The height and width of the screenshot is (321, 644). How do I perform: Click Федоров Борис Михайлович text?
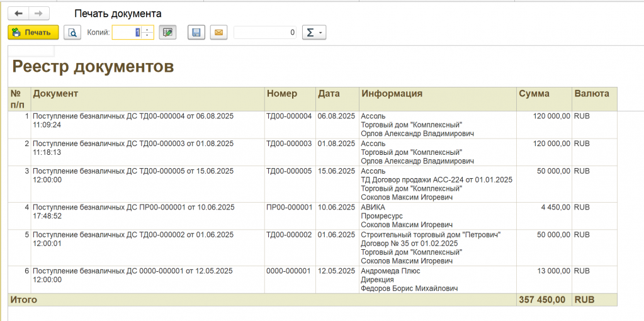[409, 288]
